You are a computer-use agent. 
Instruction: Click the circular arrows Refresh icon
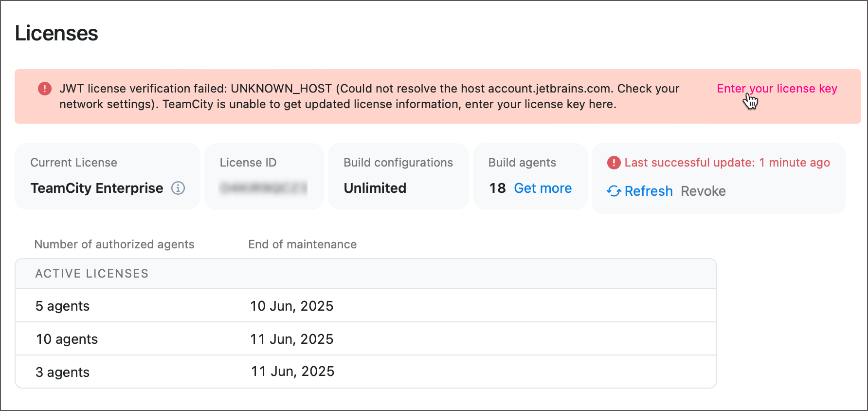[x=614, y=191]
